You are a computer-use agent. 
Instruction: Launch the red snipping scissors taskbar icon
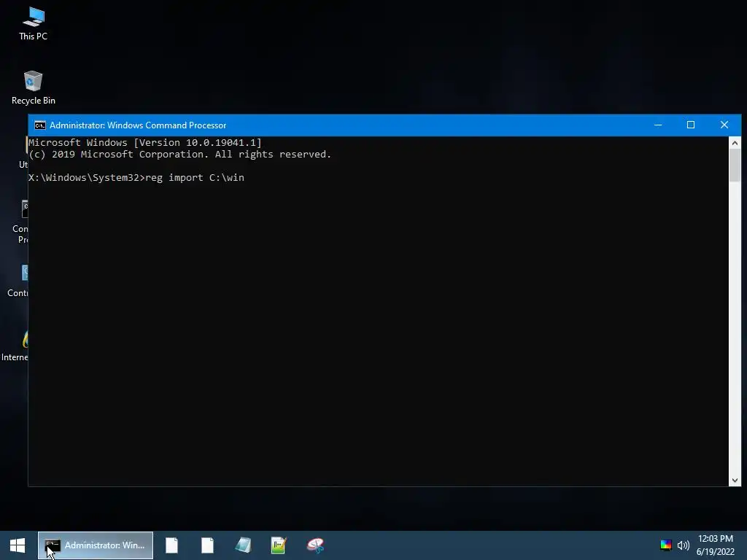(315, 545)
